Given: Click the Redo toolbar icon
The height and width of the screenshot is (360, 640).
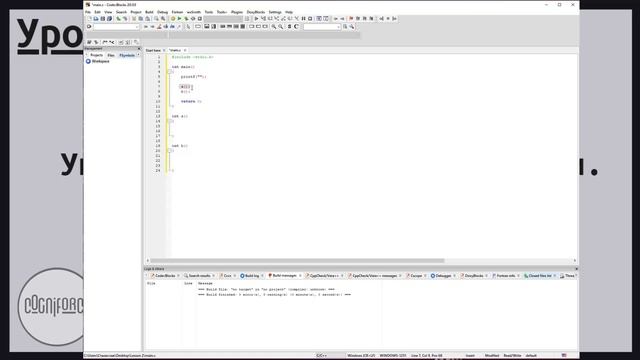Looking at the screenshot, I should [125, 19].
